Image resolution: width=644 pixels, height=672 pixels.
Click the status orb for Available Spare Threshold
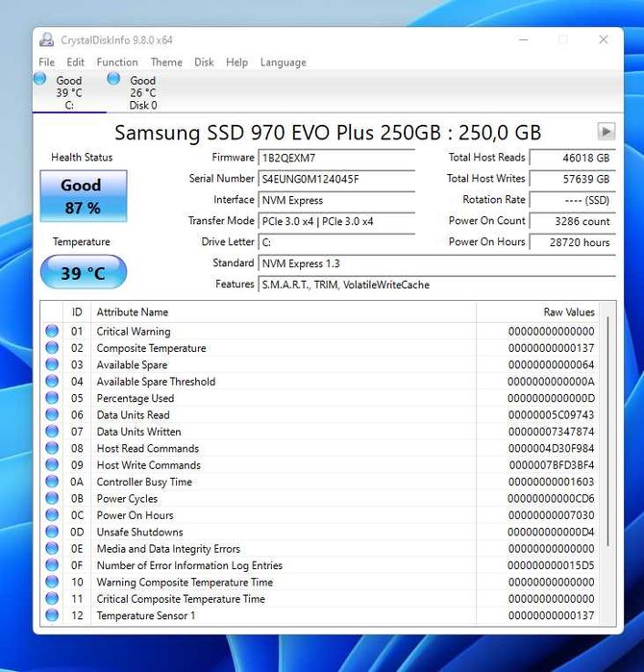(x=52, y=381)
